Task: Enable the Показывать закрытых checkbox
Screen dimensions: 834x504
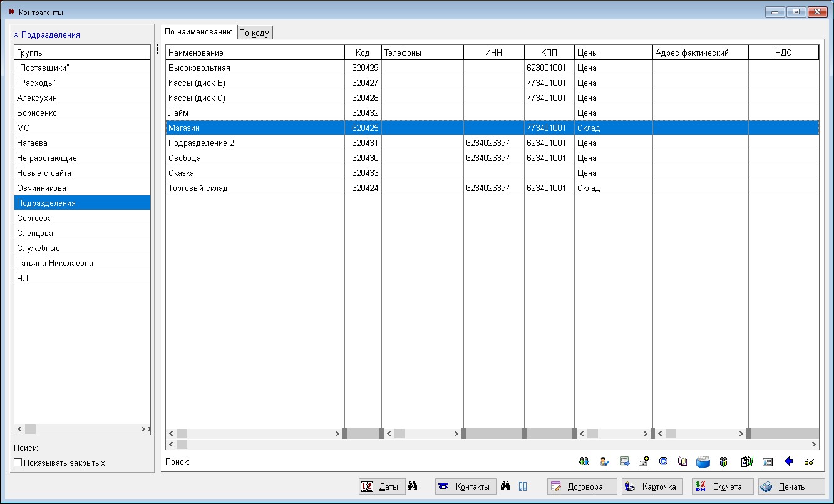Action: 18,463
